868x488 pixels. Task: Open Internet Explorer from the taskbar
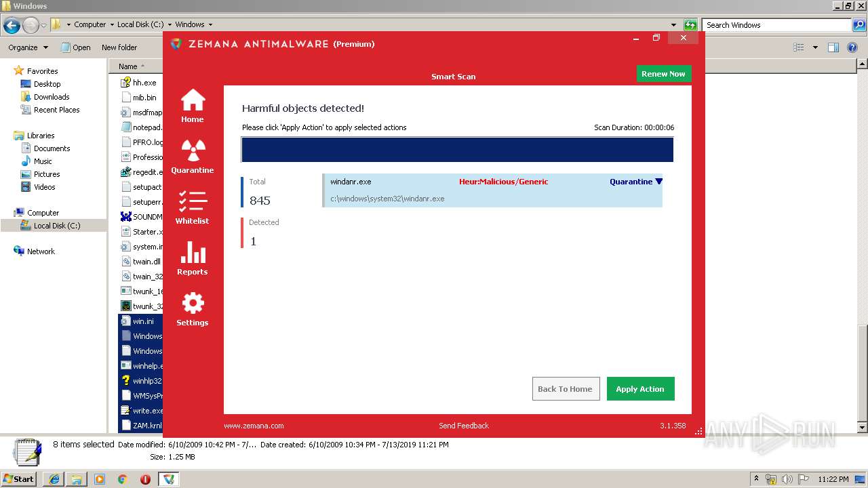(54, 479)
